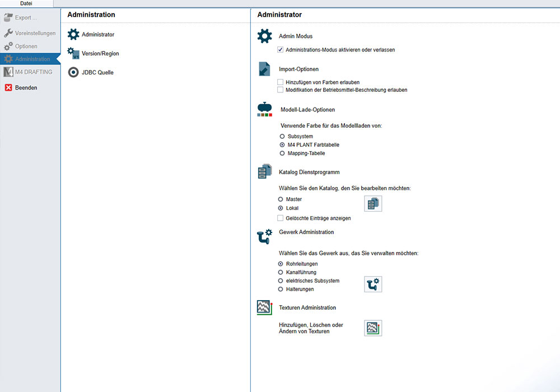Screen dimensions: 560x392
Task: Select the Lokal catalog radio button
Action: (x=281, y=208)
